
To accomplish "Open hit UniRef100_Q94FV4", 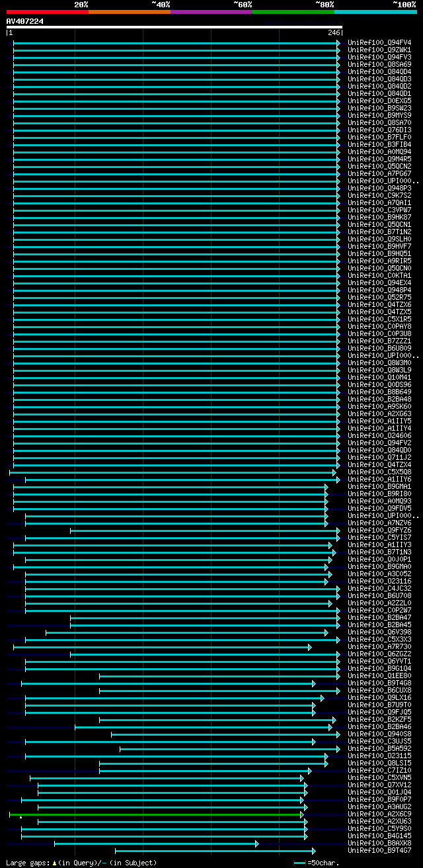I will pyautogui.click(x=379, y=43).
